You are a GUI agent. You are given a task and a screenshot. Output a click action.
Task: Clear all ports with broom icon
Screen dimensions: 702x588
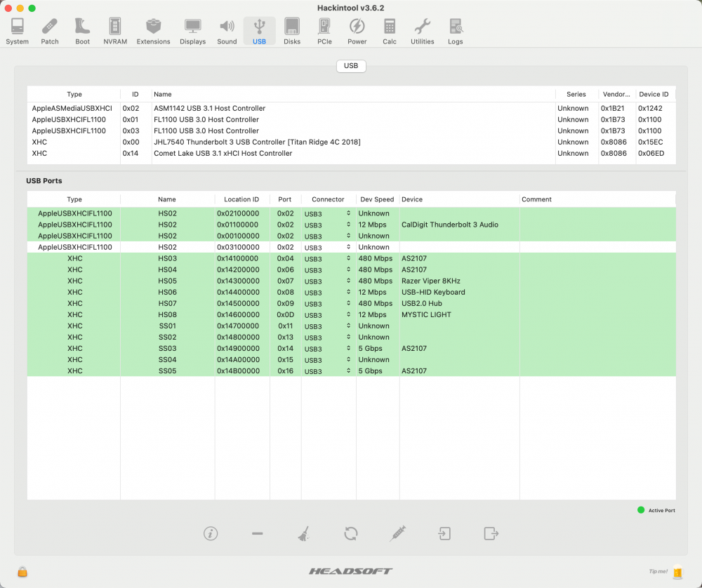click(x=304, y=533)
